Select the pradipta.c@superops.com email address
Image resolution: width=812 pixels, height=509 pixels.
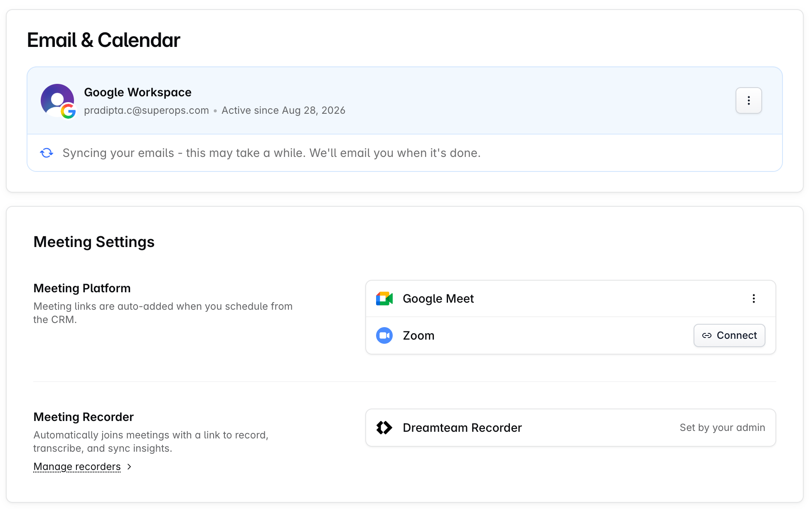(146, 110)
